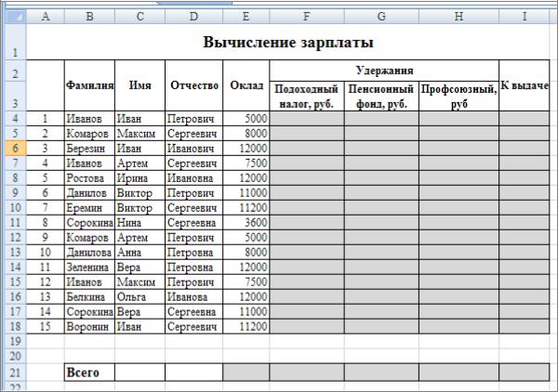Select column B header
The width and height of the screenshot is (558, 392).
coord(89,17)
